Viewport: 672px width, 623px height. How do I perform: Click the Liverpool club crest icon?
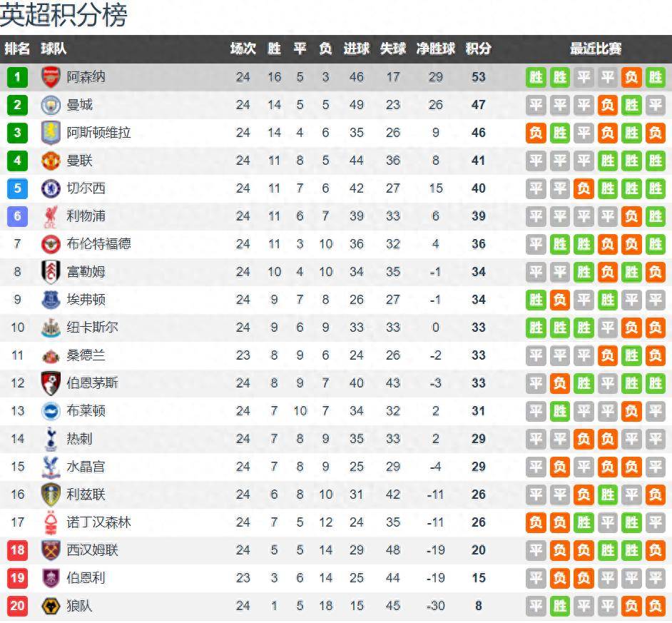tap(51, 216)
